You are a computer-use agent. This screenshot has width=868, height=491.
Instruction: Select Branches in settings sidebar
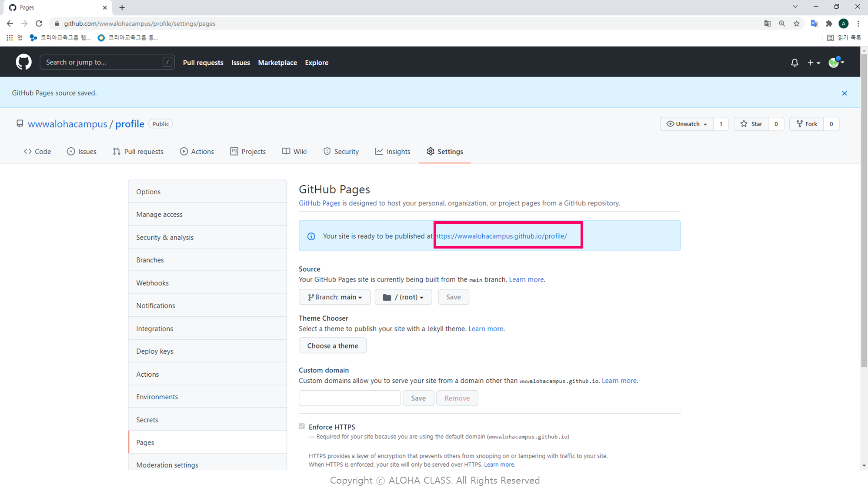pos(207,260)
